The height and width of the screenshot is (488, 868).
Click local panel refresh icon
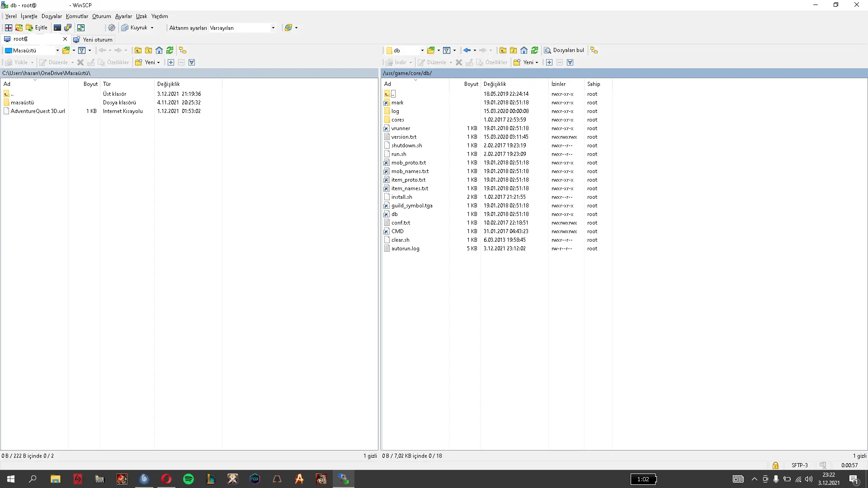[170, 50]
